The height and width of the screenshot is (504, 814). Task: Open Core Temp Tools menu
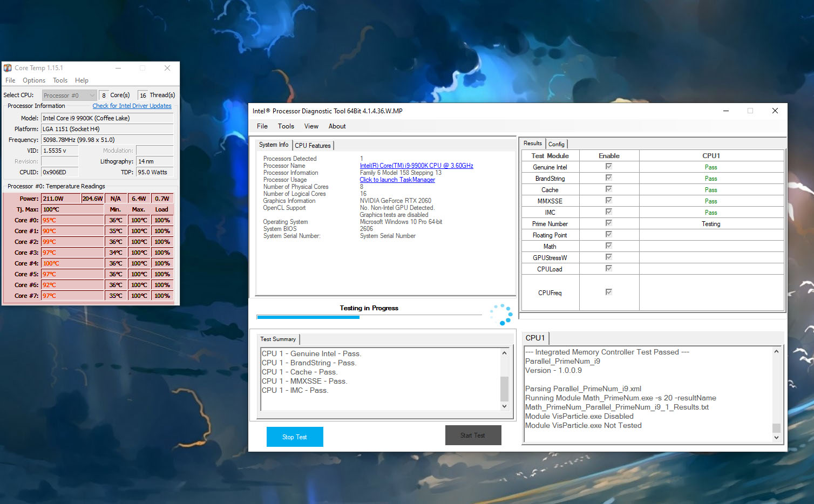coord(60,80)
